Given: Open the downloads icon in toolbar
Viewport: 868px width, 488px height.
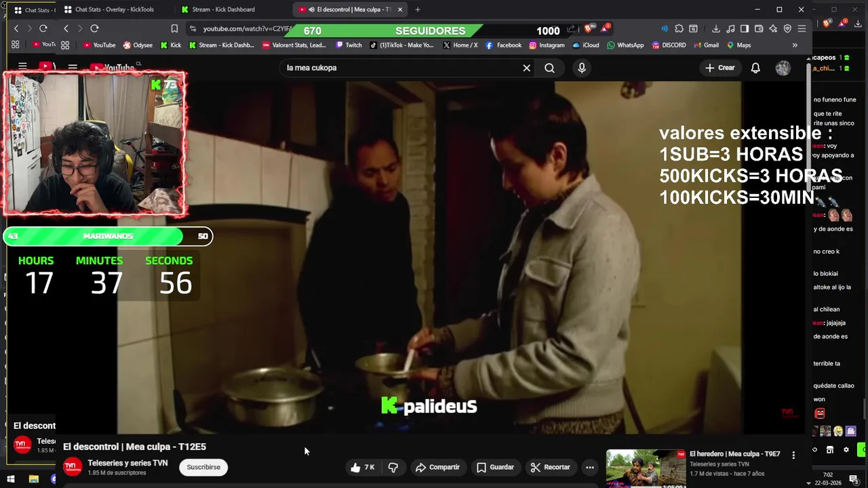Looking at the screenshot, I should pos(715,28).
